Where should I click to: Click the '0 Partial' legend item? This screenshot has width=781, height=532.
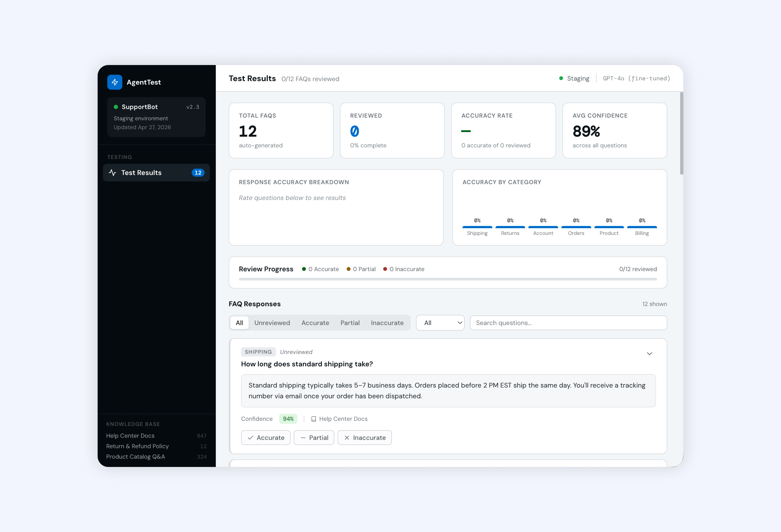tap(361, 269)
